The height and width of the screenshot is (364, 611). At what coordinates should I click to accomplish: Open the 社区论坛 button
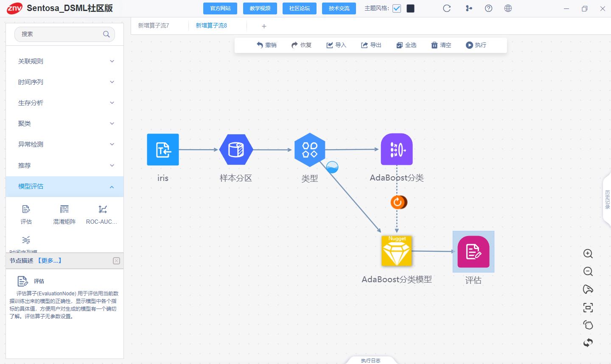coord(300,8)
